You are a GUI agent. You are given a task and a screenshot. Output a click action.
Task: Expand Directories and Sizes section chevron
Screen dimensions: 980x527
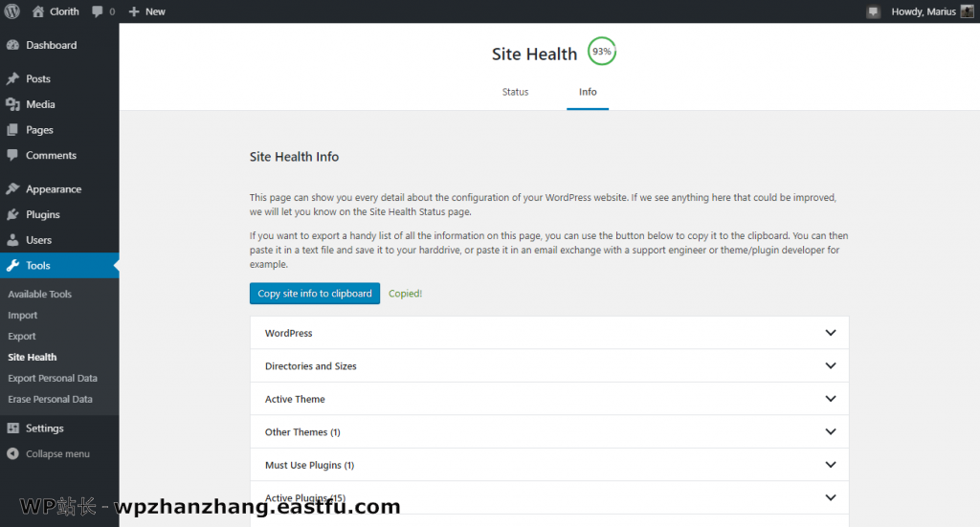click(x=831, y=366)
